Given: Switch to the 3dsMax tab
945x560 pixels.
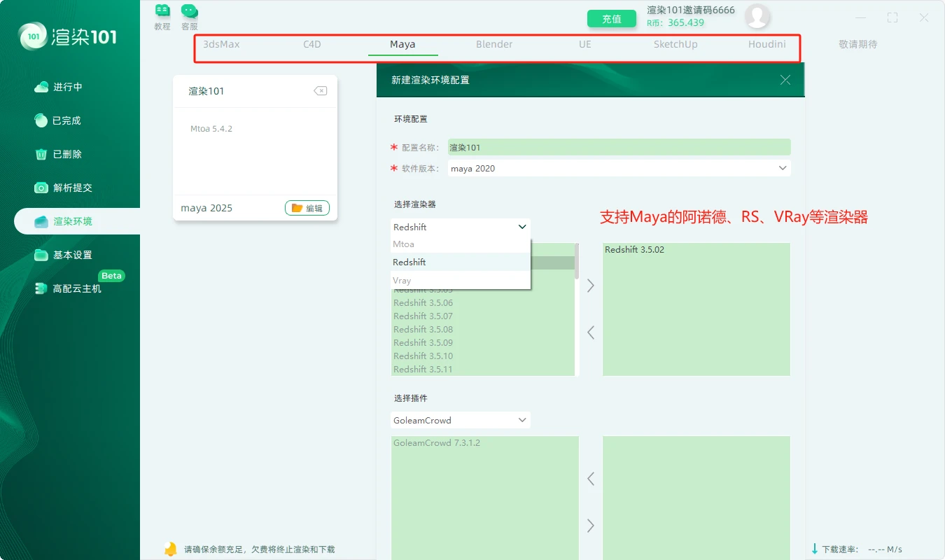Looking at the screenshot, I should tap(221, 44).
